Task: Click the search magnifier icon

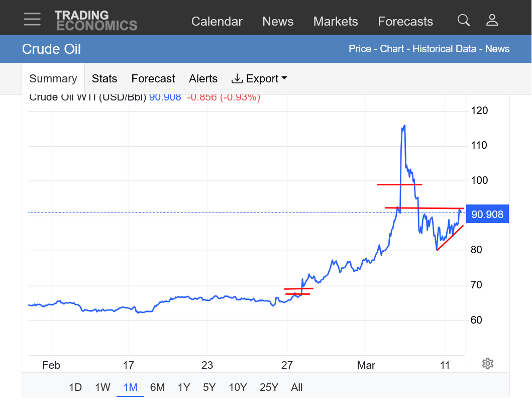Action: click(464, 21)
